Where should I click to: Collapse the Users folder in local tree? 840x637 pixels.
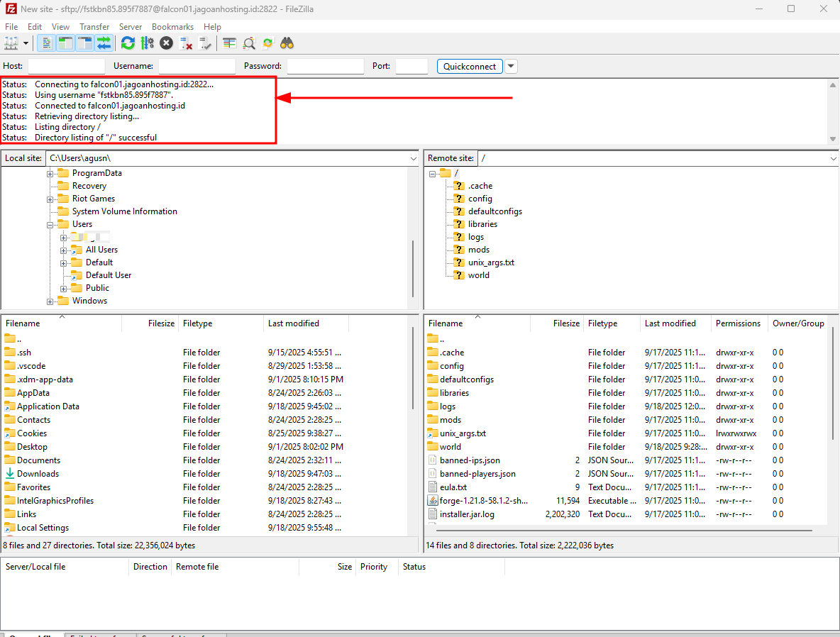click(50, 225)
